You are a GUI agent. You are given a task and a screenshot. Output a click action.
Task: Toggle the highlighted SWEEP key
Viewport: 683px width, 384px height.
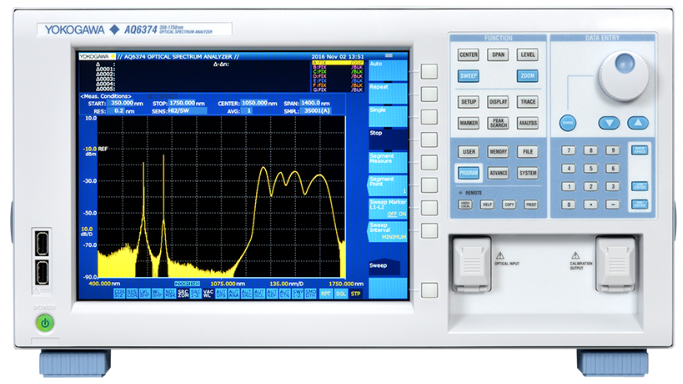coord(468,76)
